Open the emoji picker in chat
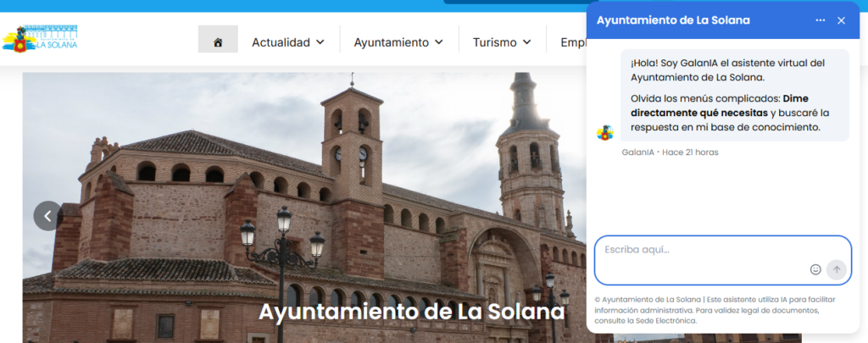Viewport: 868px width, 343px height. coord(815,269)
